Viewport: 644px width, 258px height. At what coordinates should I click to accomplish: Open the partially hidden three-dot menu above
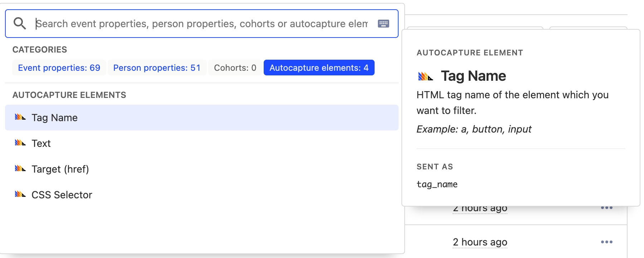[x=606, y=208]
